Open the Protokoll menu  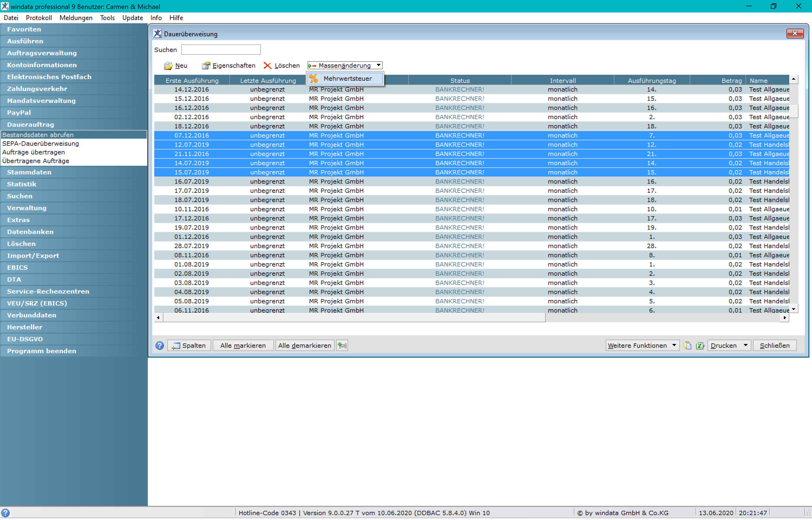tap(39, 18)
